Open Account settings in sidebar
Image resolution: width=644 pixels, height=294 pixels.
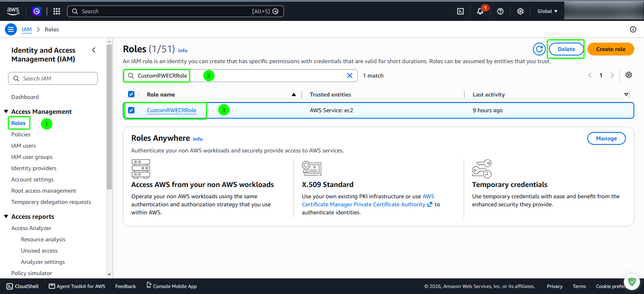pos(32,179)
